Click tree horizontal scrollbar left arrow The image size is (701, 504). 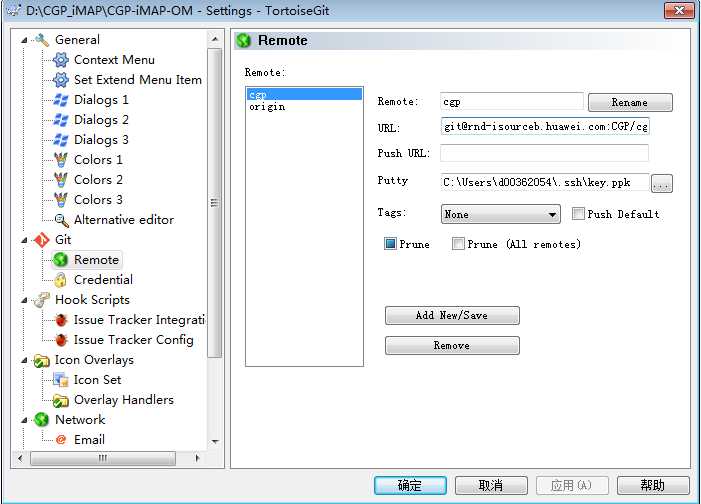coord(20,458)
